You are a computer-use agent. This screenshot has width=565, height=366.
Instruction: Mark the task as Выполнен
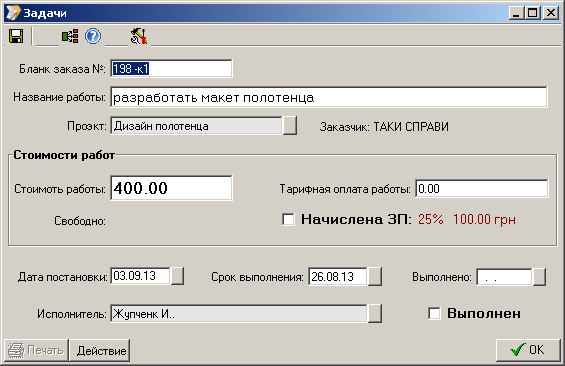tap(434, 313)
